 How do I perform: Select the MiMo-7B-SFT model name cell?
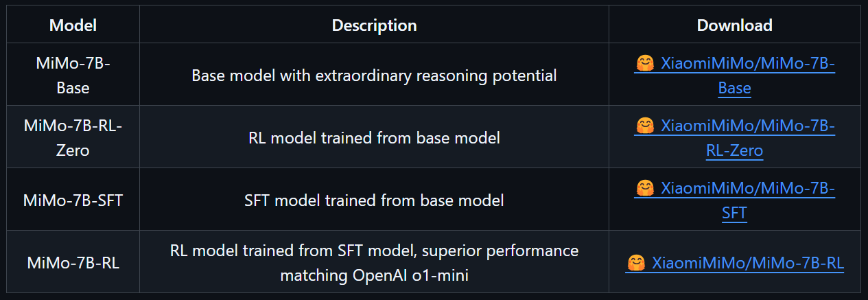point(73,200)
